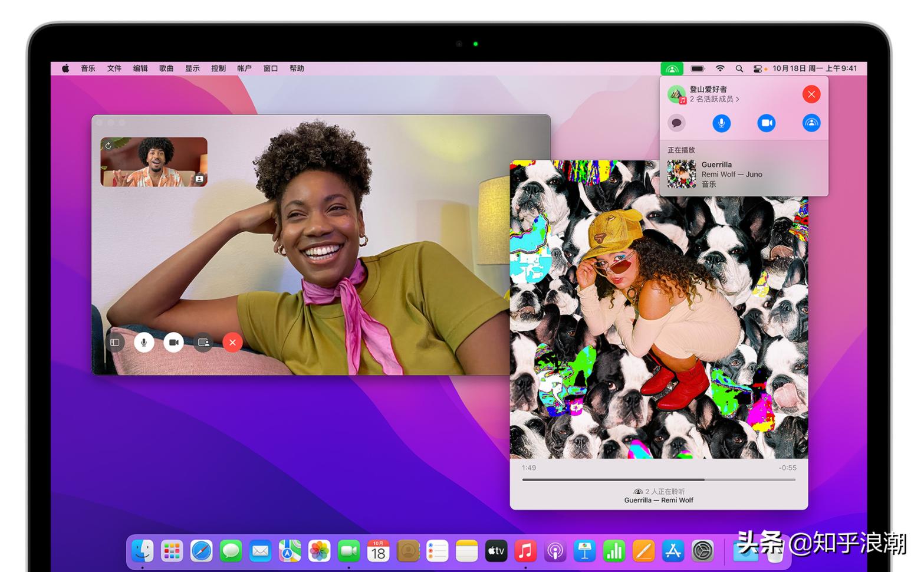Image resolution: width=924 pixels, height=572 pixels.
Task: End the FaceTime call with the red button
Action: click(232, 342)
